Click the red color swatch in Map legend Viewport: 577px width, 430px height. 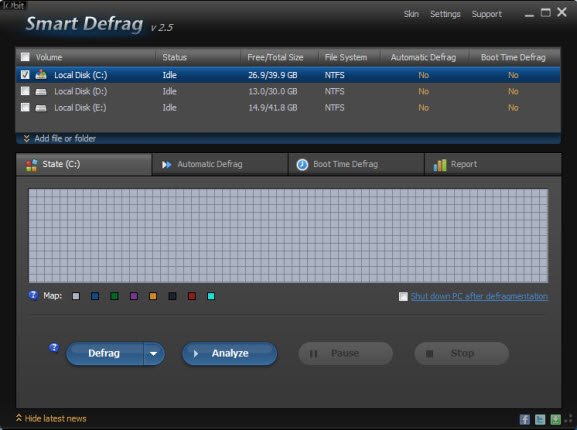coord(192,296)
